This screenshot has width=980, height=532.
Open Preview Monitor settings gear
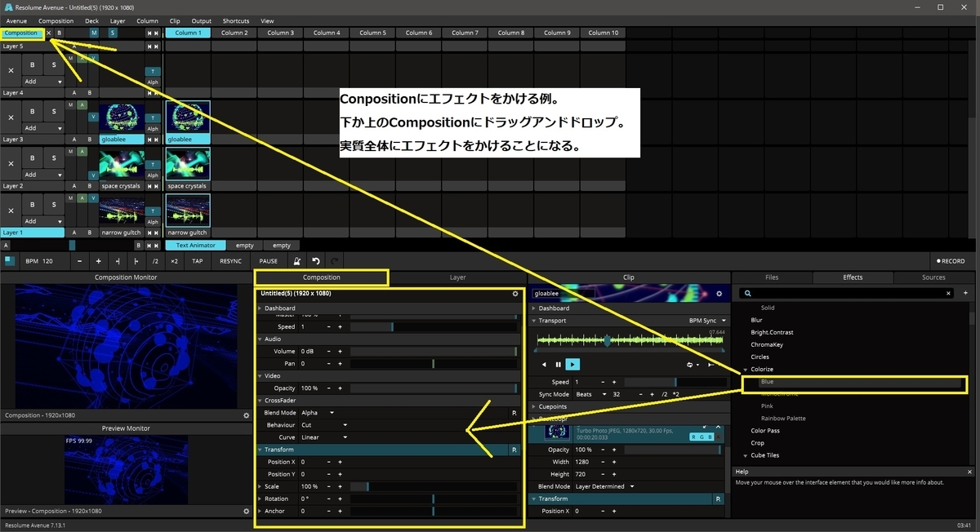point(247,512)
